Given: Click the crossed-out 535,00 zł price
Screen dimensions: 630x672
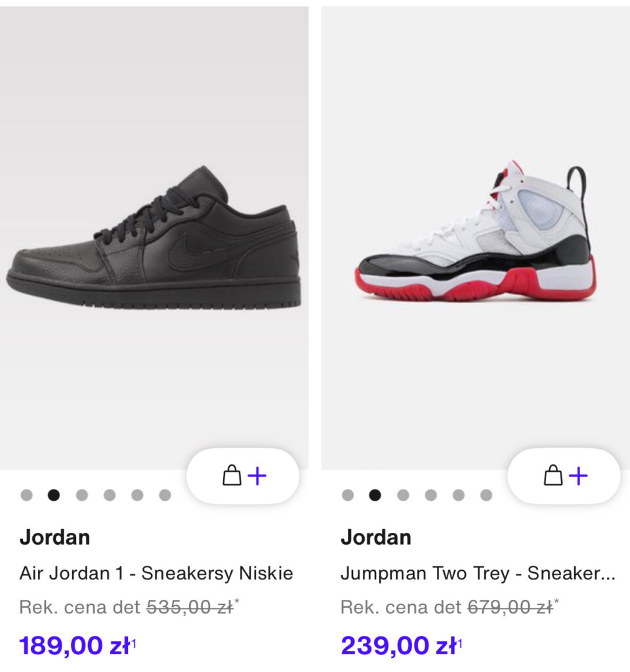Looking at the screenshot, I should (190, 607).
